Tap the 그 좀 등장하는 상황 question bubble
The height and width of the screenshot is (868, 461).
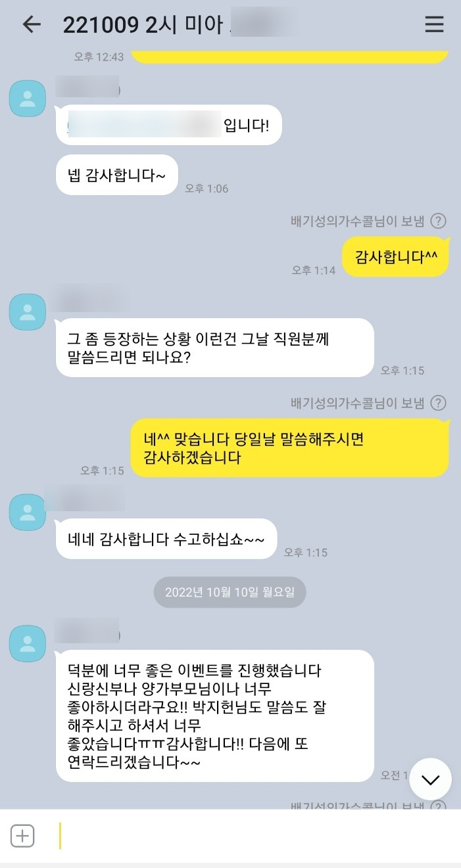point(215,348)
